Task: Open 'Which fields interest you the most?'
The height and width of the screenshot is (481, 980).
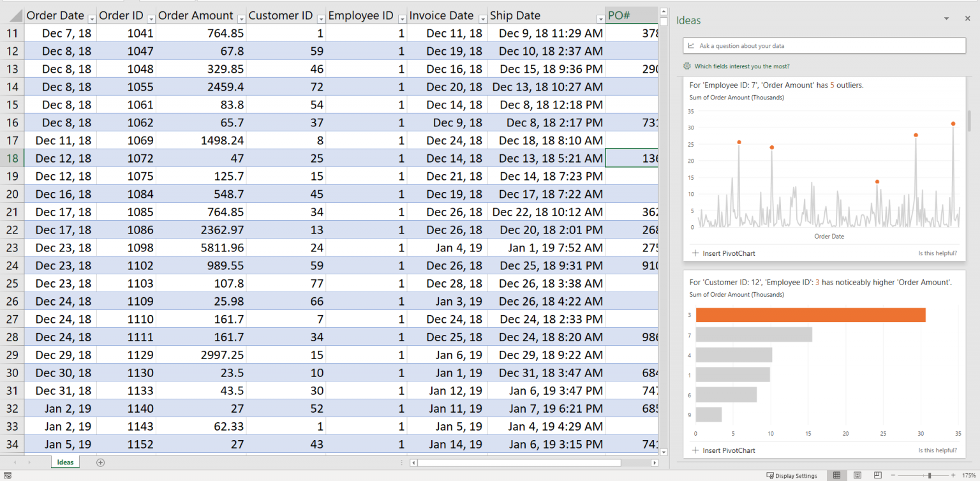Action: (750, 66)
